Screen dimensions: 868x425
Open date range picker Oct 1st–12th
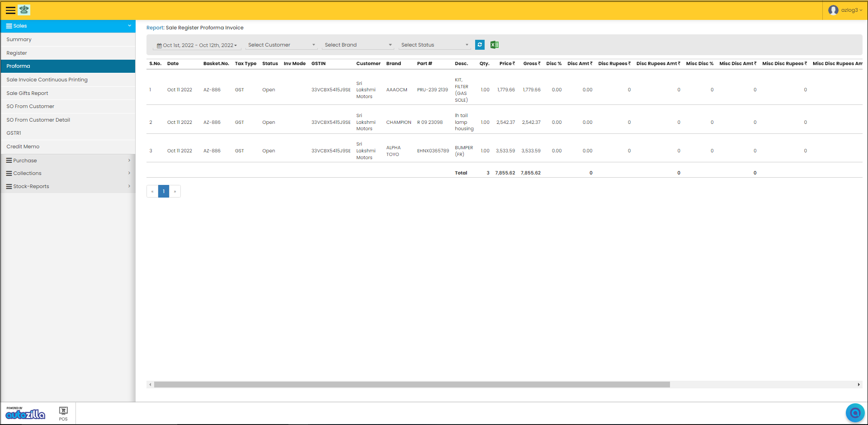click(x=197, y=45)
